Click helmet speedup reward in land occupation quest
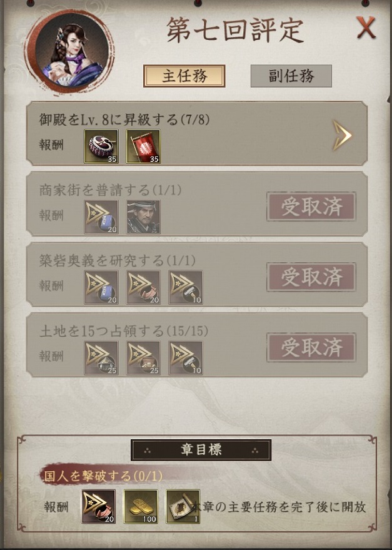Screen dimensions: 392x550 point(101,357)
